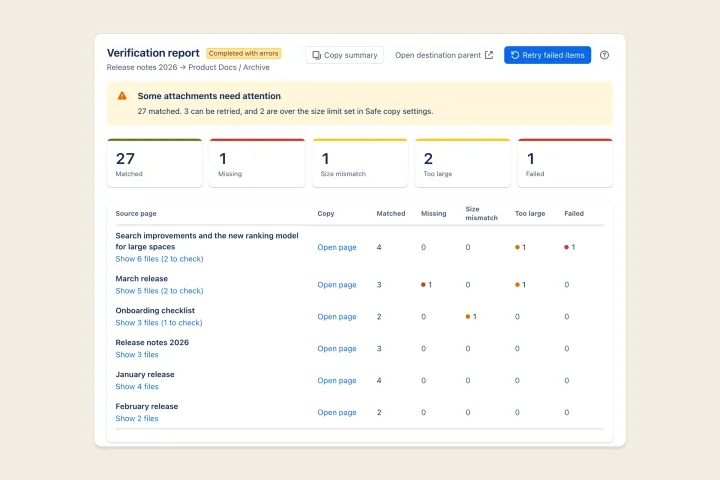Image resolution: width=720 pixels, height=480 pixels.
Task: Click Some attachments need attention heading
Action: (209, 96)
